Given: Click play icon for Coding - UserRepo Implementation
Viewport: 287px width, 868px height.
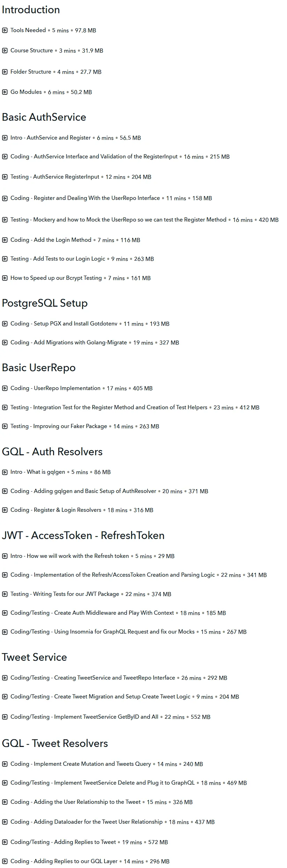Looking at the screenshot, I should [x=5, y=388].
